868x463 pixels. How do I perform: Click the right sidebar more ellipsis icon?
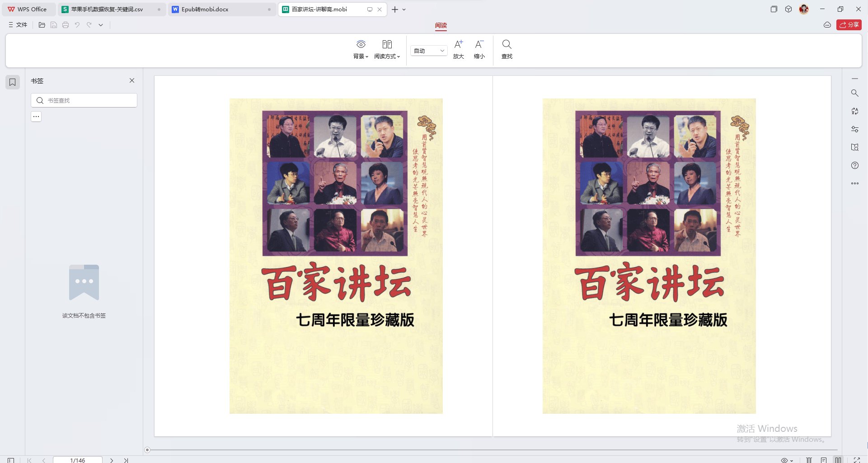coord(855,183)
